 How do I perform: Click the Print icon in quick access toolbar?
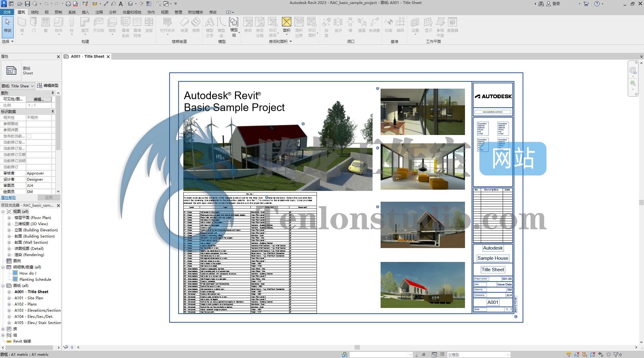[x=68, y=4]
